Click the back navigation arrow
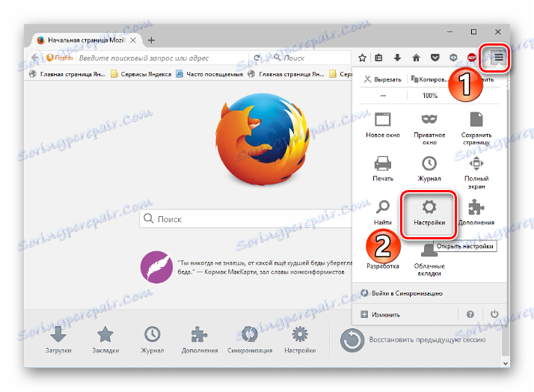This screenshot has width=534, height=392. (x=34, y=58)
